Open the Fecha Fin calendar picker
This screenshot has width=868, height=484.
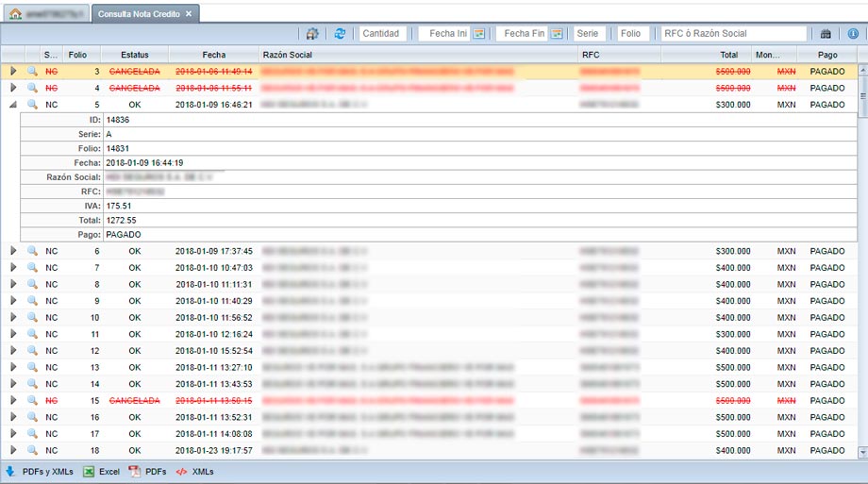(x=557, y=34)
